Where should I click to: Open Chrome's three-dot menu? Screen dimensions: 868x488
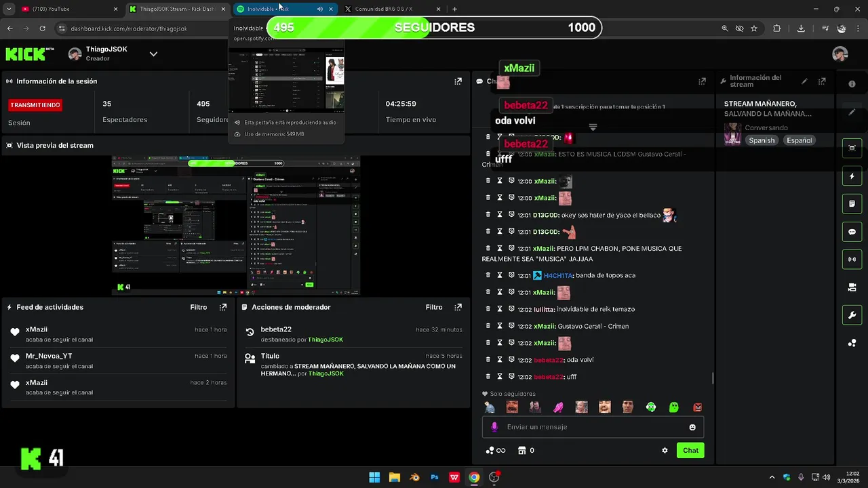[x=858, y=28]
